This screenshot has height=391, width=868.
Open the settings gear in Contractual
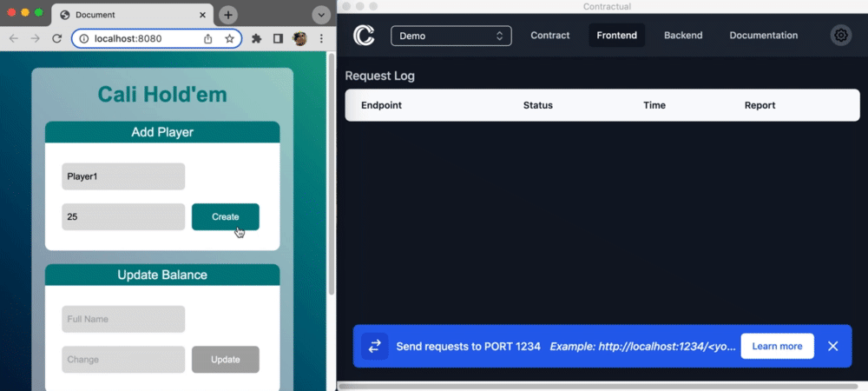pos(841,36)
